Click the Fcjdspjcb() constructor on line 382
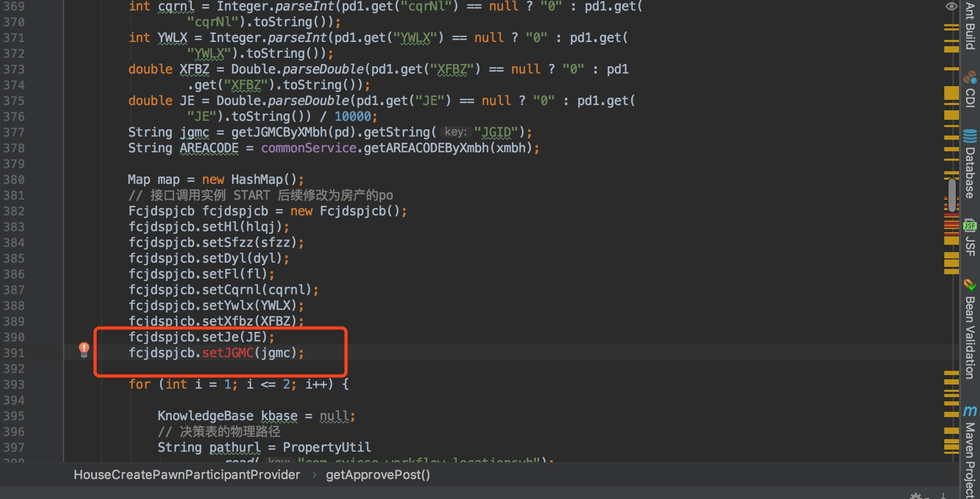 click(x=360, y=211)
